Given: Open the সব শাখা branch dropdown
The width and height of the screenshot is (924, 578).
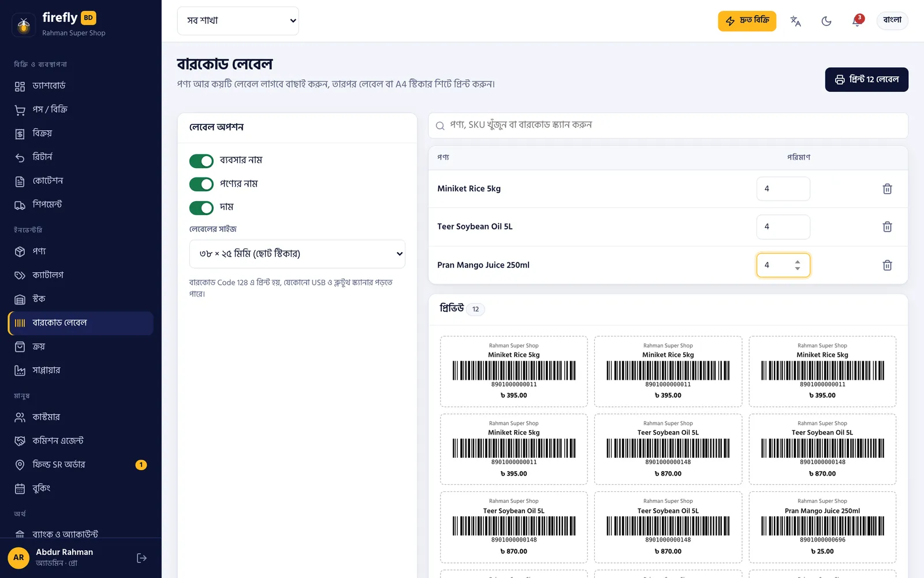Looking at the screenshot, I should (238, 21).
